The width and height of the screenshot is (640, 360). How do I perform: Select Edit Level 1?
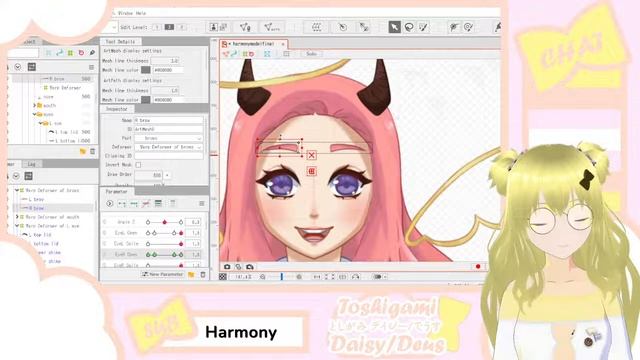tap(157, 27)
